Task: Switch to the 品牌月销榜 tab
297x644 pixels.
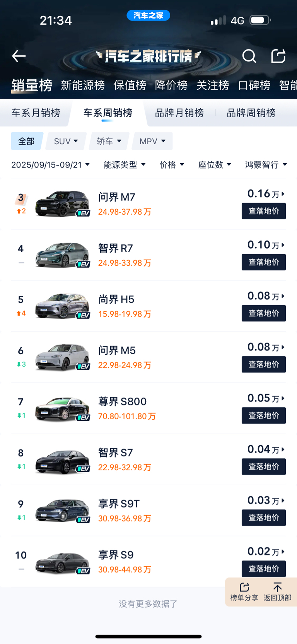Action: click(x=179, y=113)
